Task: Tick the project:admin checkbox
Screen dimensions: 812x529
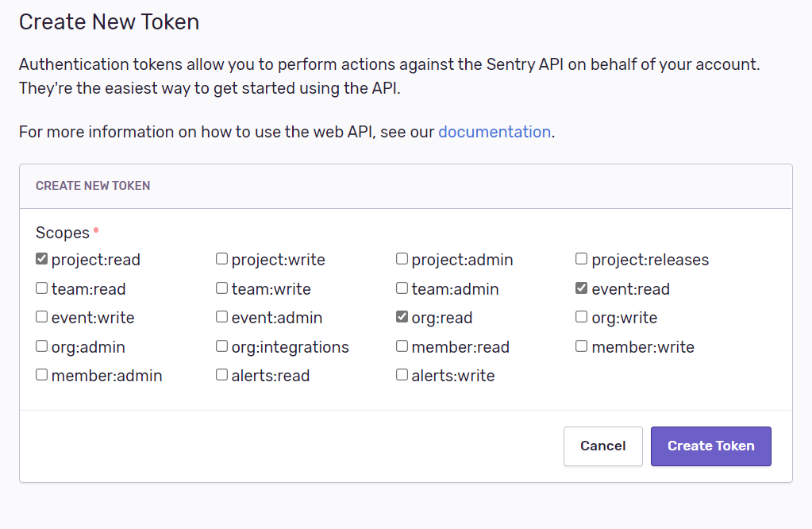Action: click(x=402, y=259)
